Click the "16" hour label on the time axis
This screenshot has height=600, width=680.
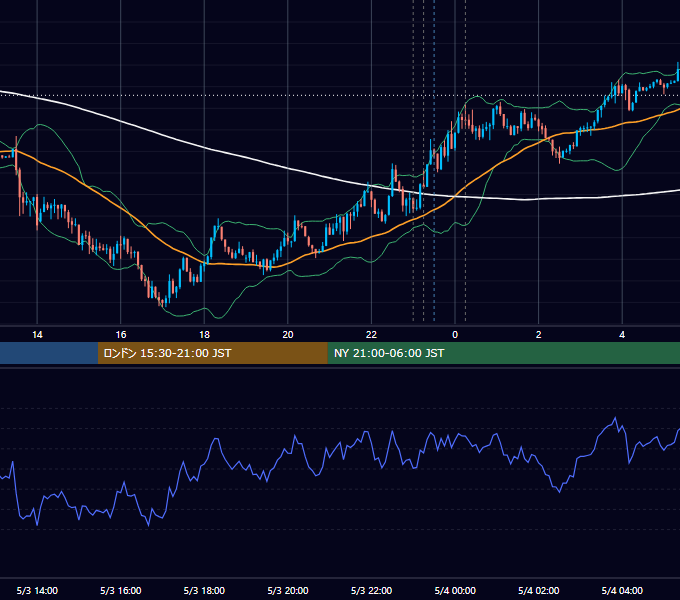tap(121, 335)
